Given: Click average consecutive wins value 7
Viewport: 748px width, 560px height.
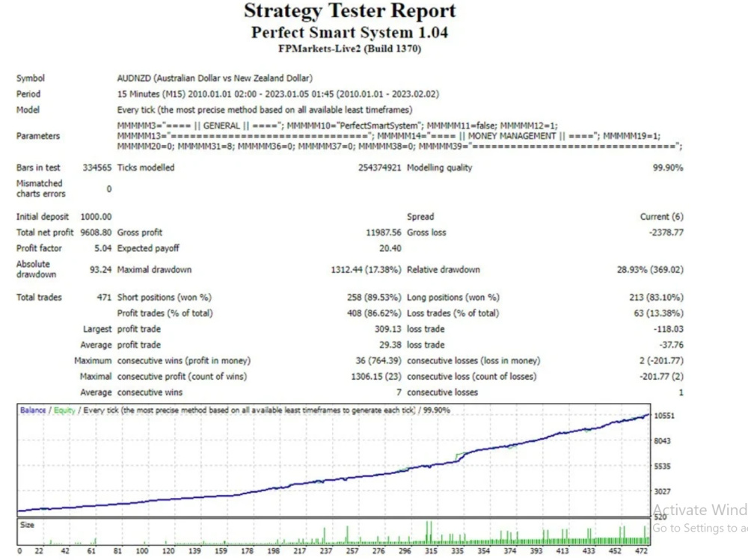Looking at the screenshot, I should 399,392.
